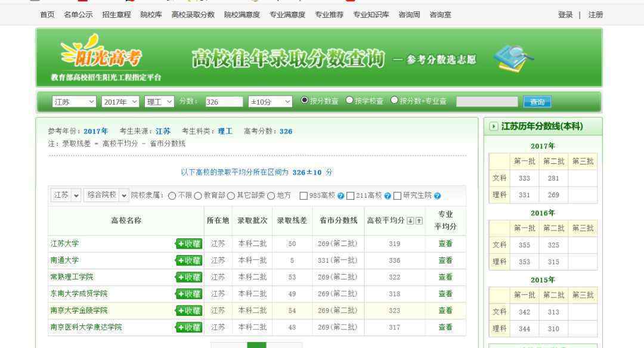Open 专业满意度 navigation item
This screenshot has width=644, height=348.
tap(287, 15)
